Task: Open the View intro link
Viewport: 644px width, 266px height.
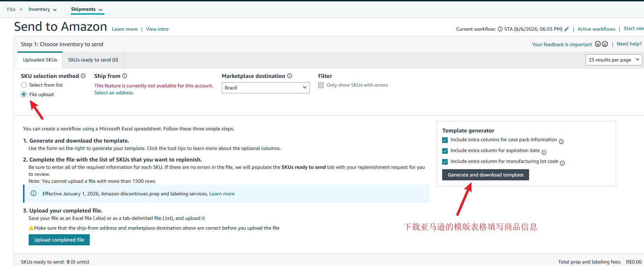Action: point(157,29)
